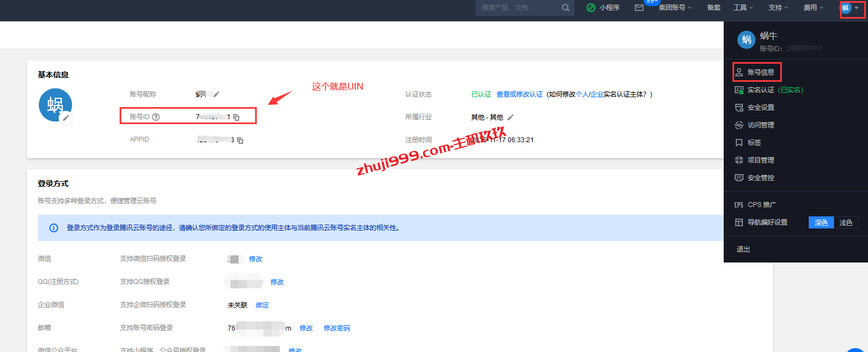The width and height of the screenshot is (868, 352).
Task: Click the 基本信息 section heading
Action: tap(53, 75)
